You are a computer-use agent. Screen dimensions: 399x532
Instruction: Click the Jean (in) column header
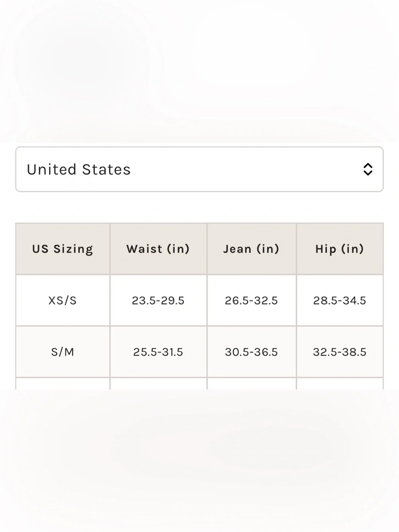coord(251,249)
